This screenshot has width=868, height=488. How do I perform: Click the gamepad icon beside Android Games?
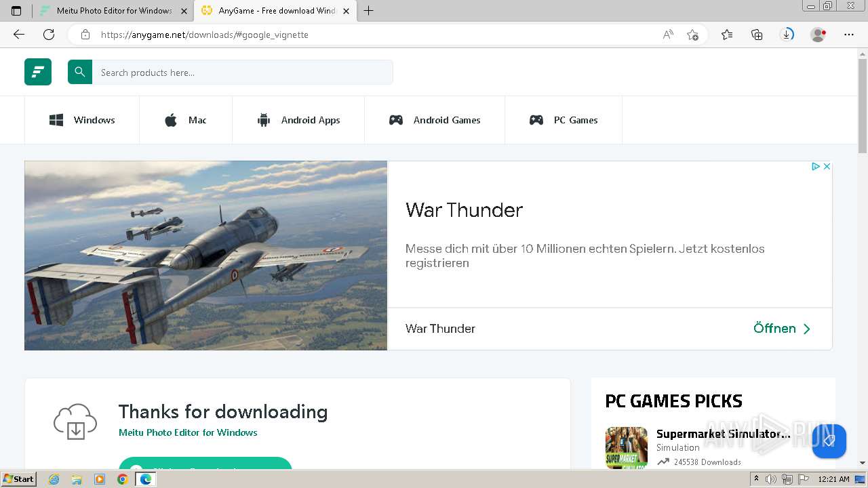pyautogui.click(x=396, y=120)
